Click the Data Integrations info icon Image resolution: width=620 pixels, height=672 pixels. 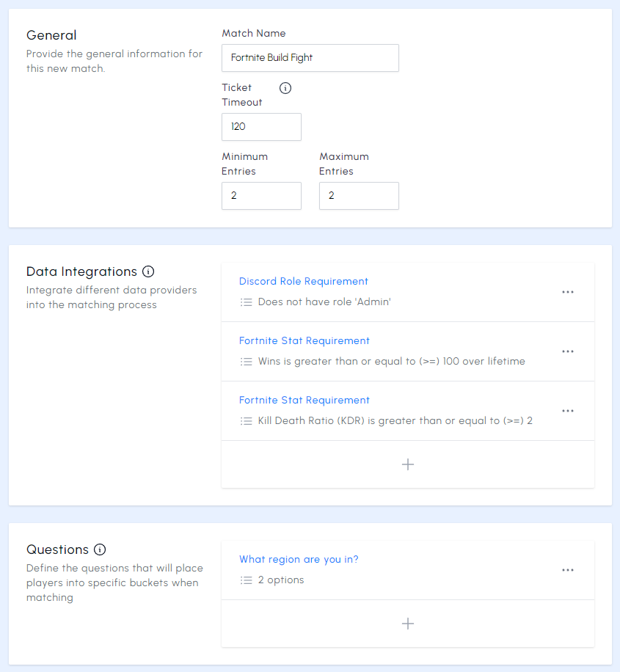[150, 271]
